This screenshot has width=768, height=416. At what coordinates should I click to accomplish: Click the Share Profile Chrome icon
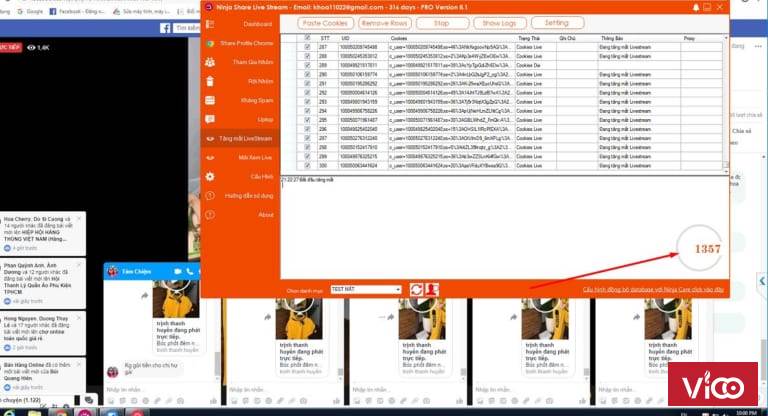(x=210, y=43)
